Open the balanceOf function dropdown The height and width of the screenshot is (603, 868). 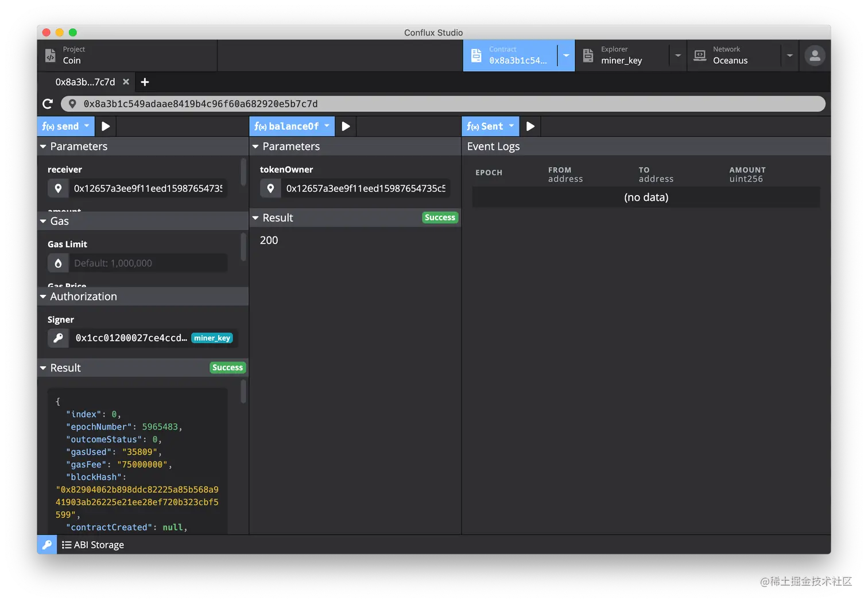coord(292,126)
